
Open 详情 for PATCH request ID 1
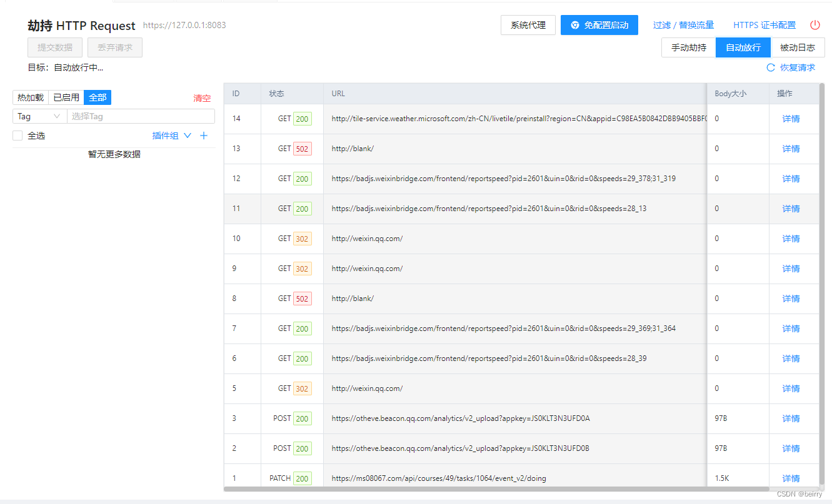(791, 478)
